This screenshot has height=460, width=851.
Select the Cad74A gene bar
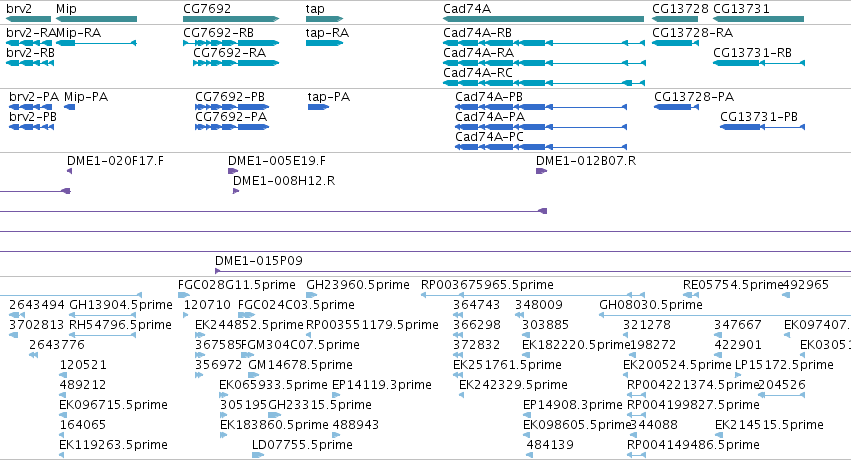tap(543, 19)
